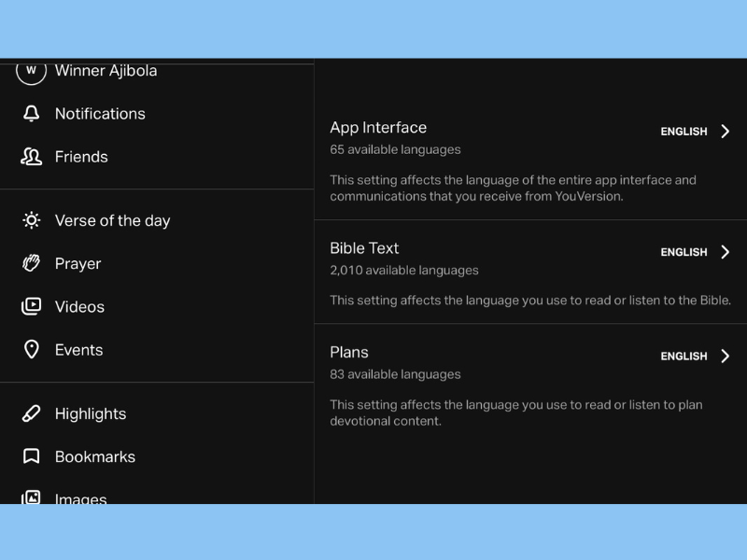Click the W profile avatar circle

click(x=32, y=72)
